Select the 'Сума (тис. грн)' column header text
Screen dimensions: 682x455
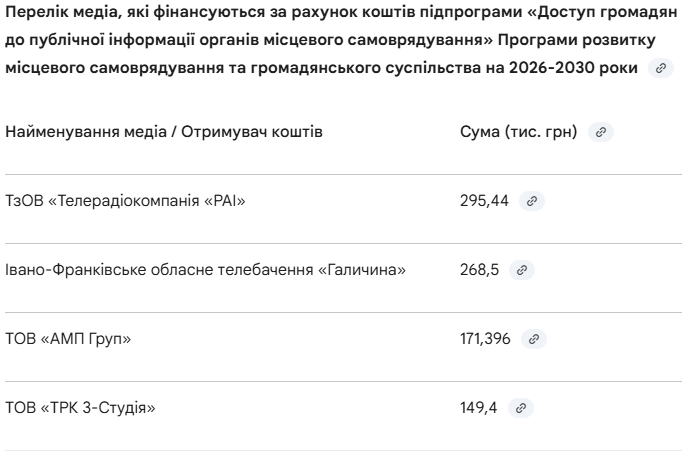518,132
